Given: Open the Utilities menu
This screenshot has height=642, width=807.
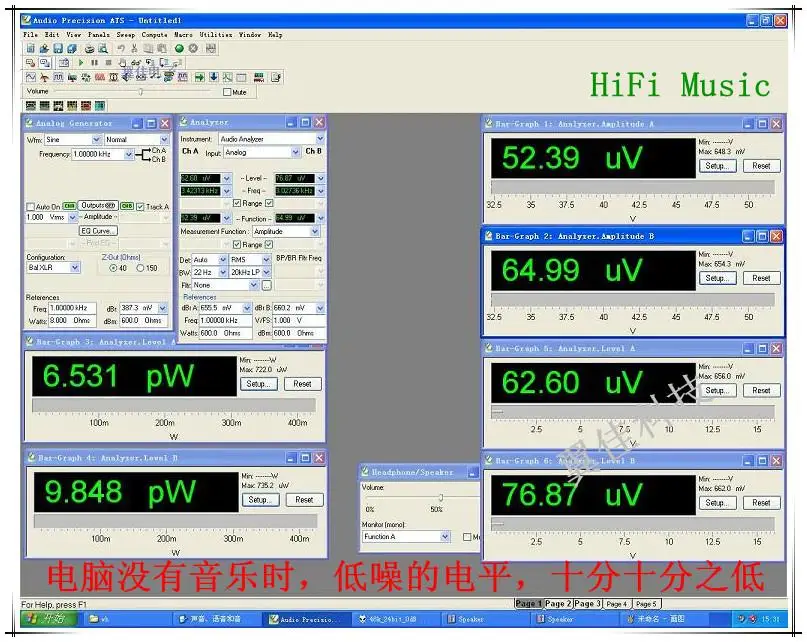Looking at the screenshot, I should 215,35.
